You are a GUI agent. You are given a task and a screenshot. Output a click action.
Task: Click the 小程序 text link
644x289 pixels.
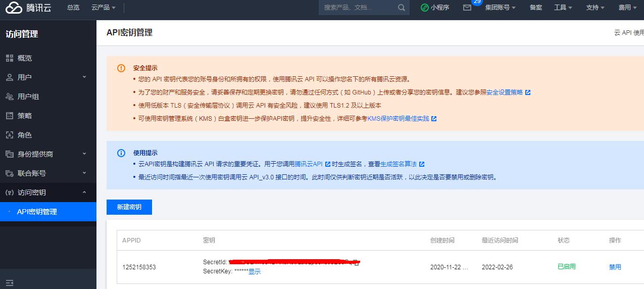pos(440,8)
